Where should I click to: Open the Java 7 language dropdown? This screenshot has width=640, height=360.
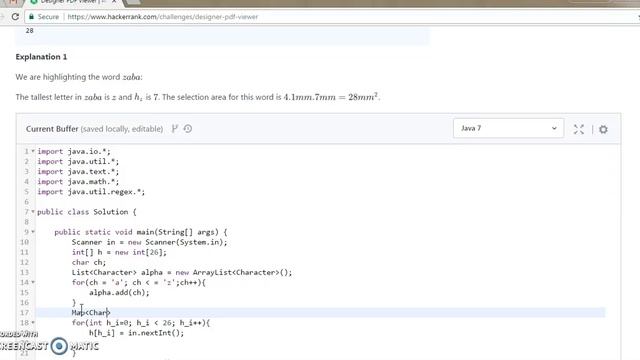coord(508,128)
